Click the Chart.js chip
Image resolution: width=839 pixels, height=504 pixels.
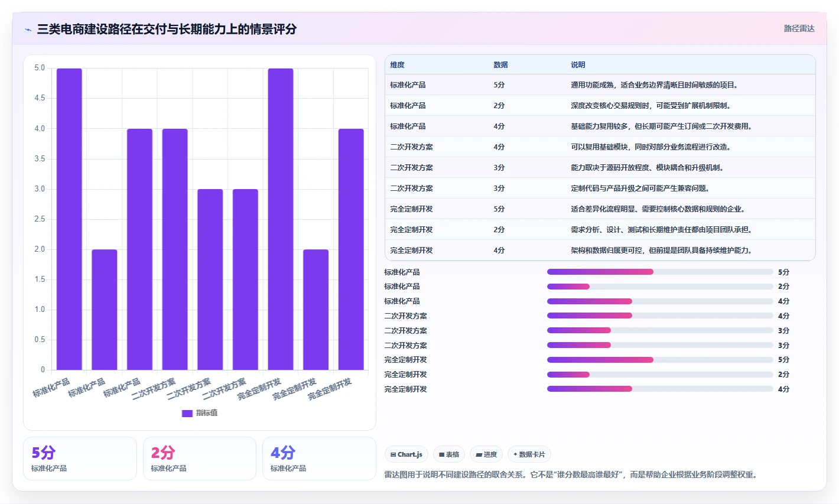(407, 454)
